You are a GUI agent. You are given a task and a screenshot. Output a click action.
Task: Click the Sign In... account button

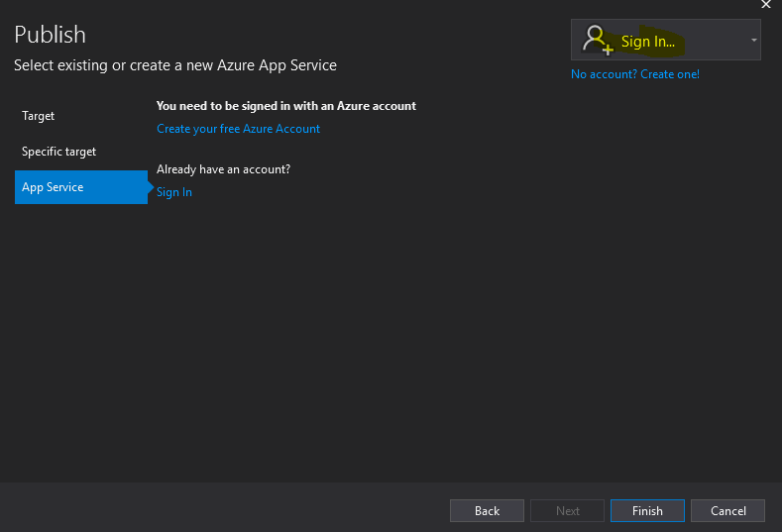[666, 40]
